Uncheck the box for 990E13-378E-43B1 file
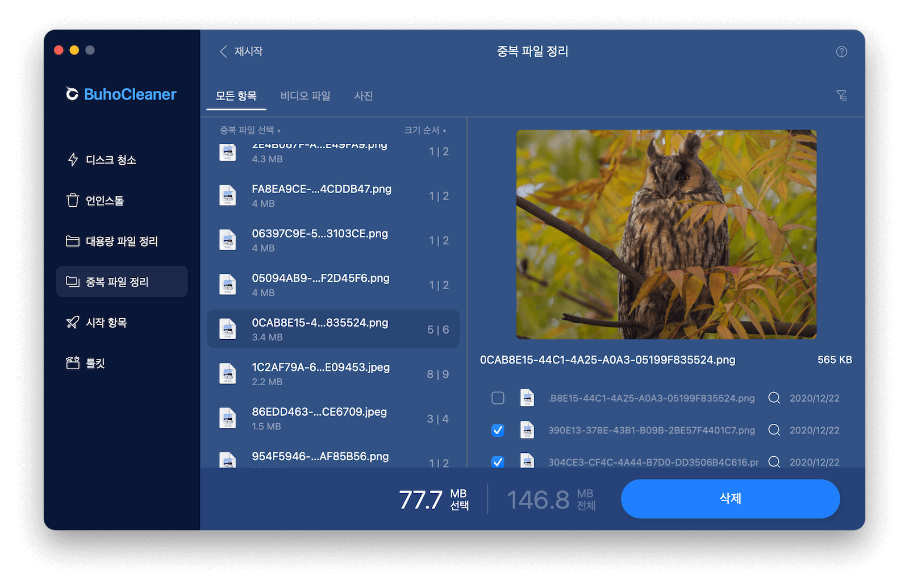Screen dimensions: 909x588 [x=498, y=430]
